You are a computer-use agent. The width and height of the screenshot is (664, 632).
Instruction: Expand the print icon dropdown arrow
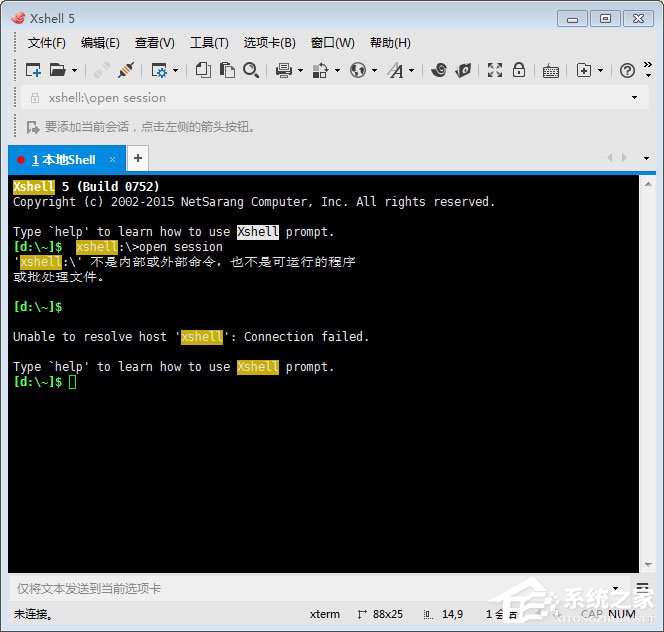(x=299, y=71)
